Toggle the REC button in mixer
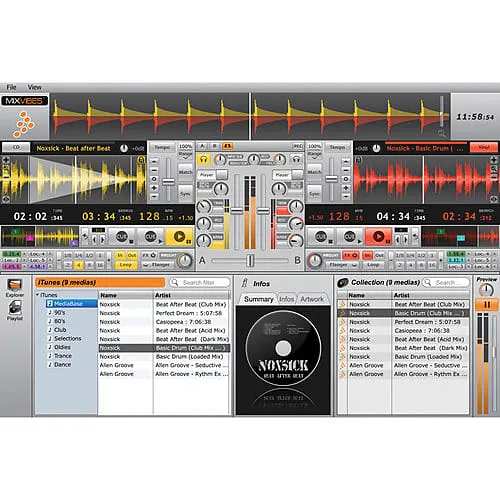Screen dimensions: 500x500 click(x=297, y=146)
